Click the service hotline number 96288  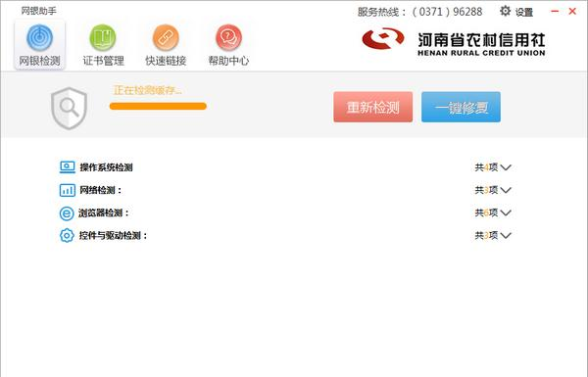[467, 12]
